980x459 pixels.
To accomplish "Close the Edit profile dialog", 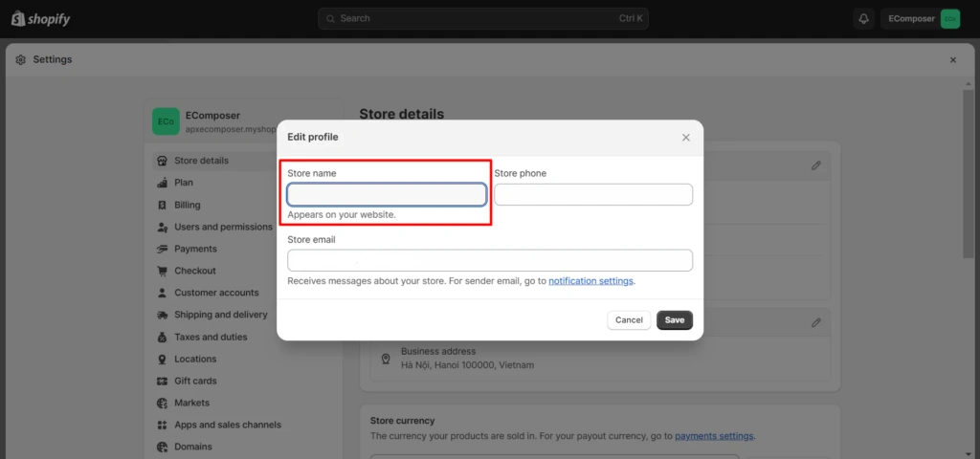I will click(x=686, y=138).
